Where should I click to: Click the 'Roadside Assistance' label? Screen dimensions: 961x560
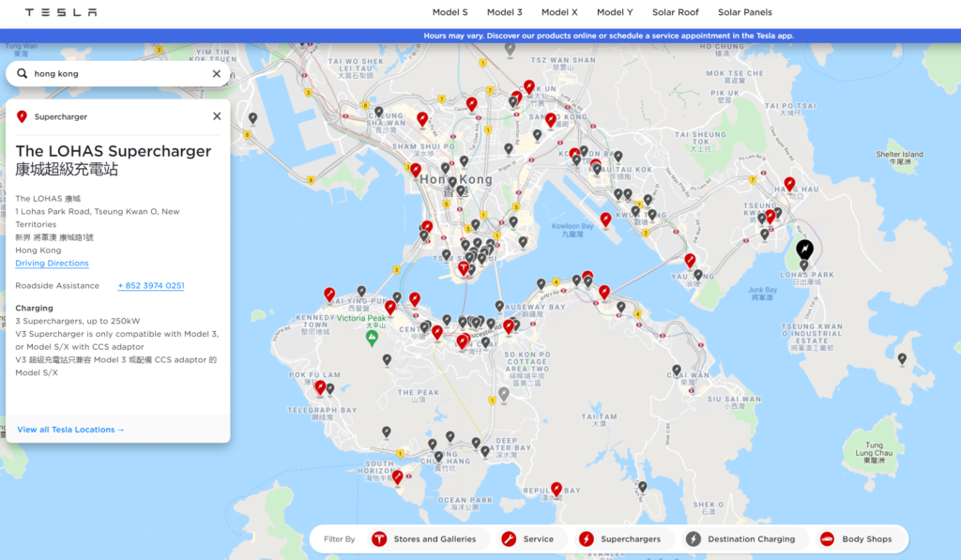[x=57, y=285]
